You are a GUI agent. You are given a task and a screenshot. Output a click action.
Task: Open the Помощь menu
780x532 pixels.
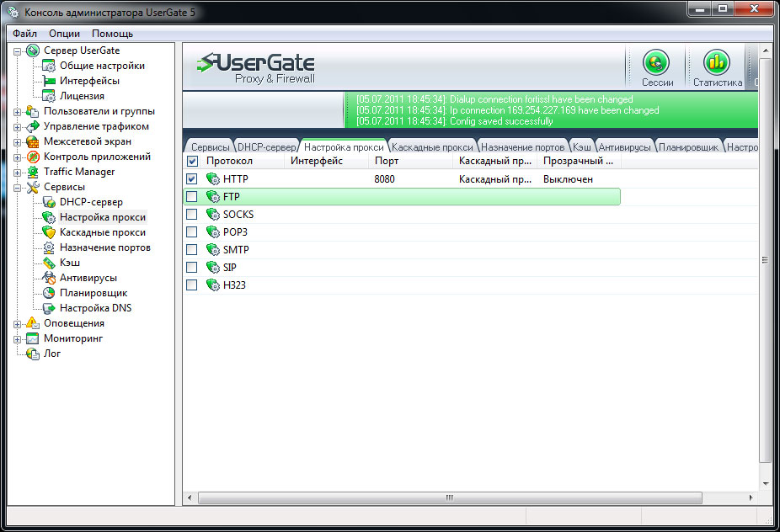tap(112, 34)
